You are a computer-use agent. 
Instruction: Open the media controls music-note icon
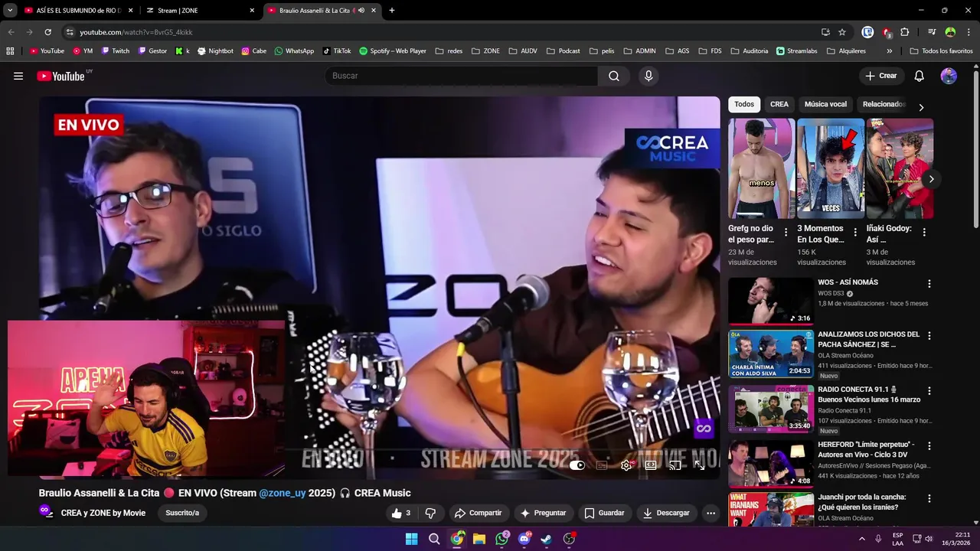[x=932, y=32]
